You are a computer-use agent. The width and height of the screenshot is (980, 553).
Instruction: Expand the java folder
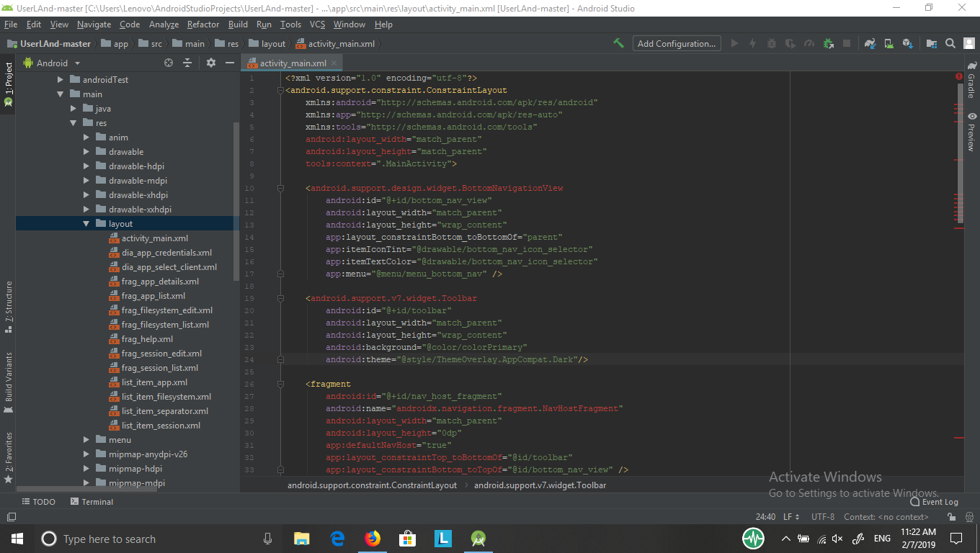tap(72, 108)
